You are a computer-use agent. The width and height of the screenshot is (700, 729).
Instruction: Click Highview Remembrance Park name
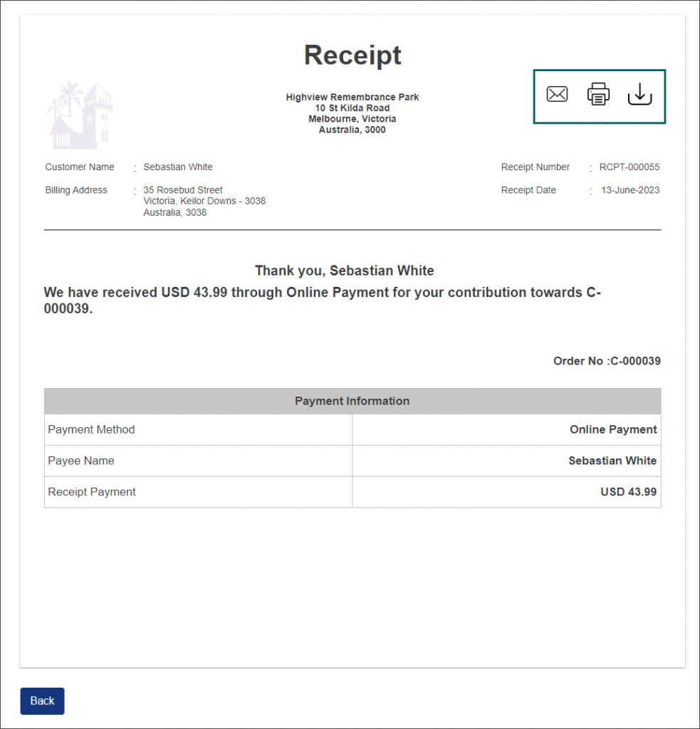(352, 97)
